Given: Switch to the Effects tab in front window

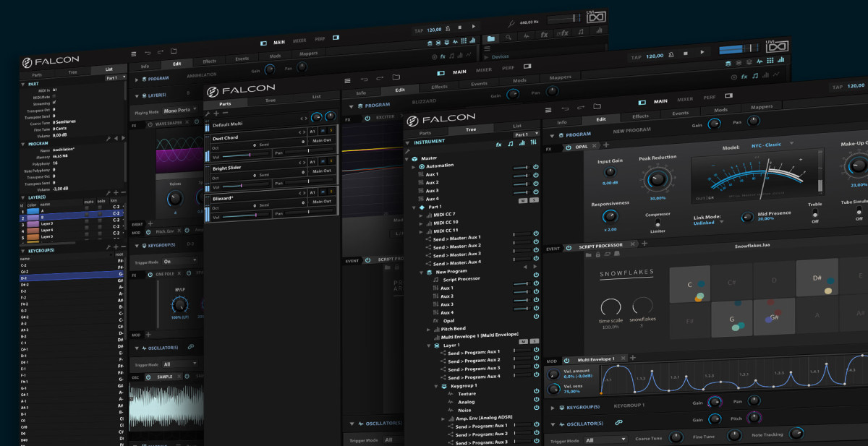Looking at the screenshot, I should (641, 116).
